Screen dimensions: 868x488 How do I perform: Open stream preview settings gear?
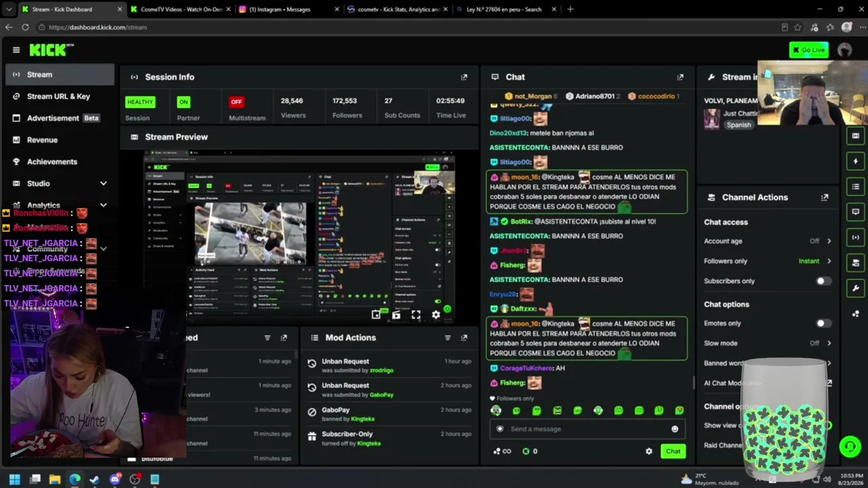tap(436, 314)
